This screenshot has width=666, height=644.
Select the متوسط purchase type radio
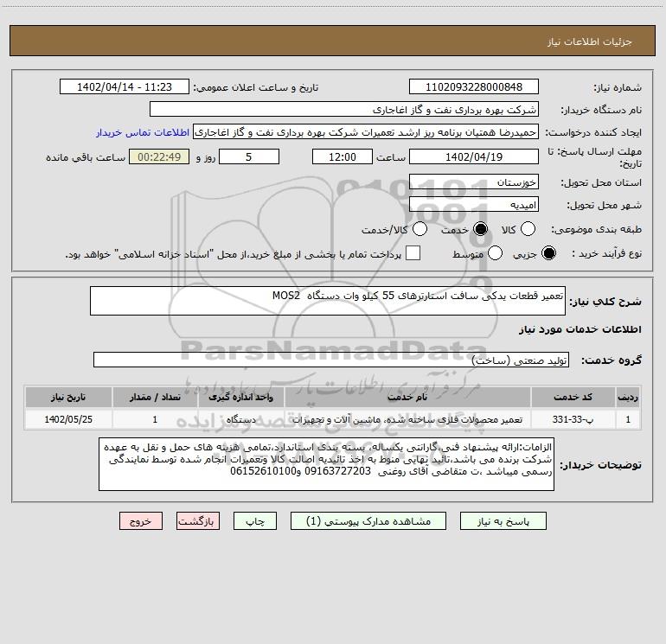(x=495, y=253)
